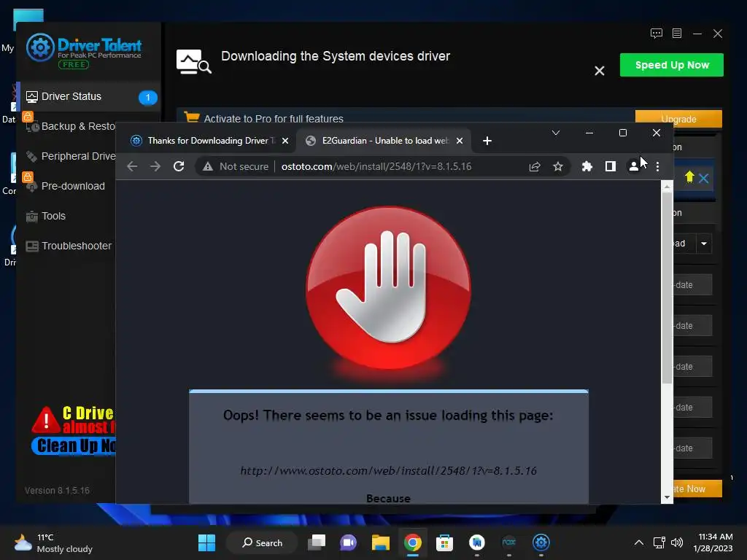Open the weather widget showing 11°C
The width and height of the screenshot is (747, 560).
pyautogui.click(x=53, y=542)
